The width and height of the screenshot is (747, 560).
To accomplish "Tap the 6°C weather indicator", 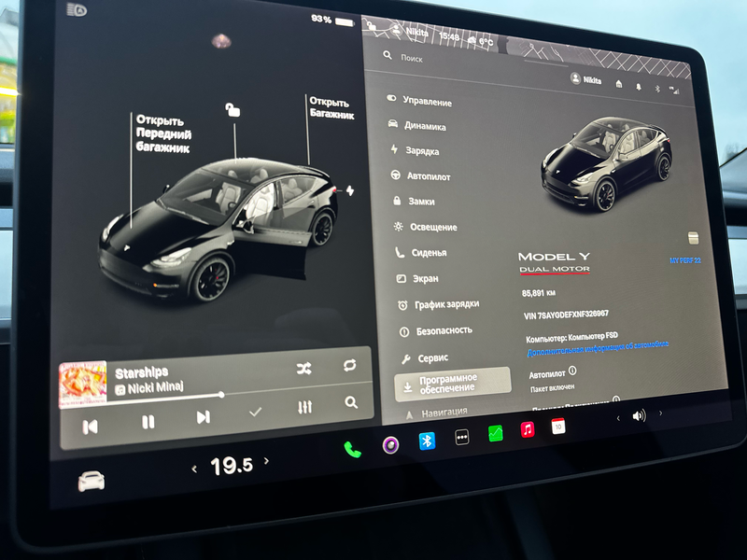I will click(480, 41).
